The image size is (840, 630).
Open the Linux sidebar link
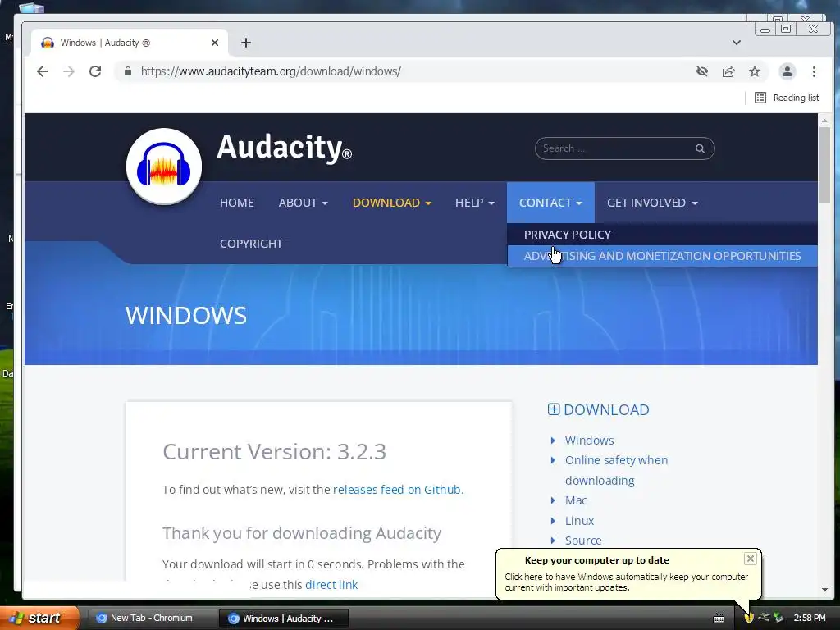tap(579, 521)
